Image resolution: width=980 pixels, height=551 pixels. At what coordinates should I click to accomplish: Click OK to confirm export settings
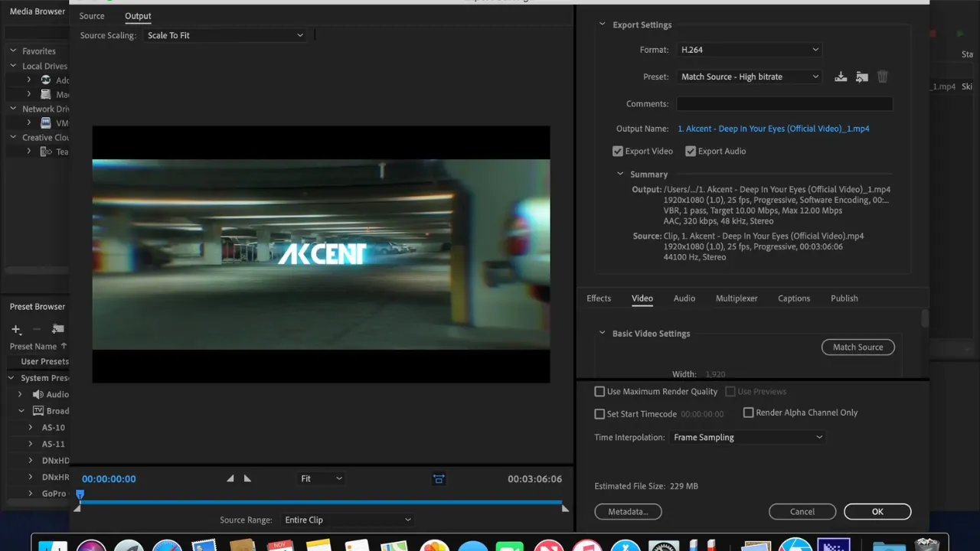click(877, 511)
